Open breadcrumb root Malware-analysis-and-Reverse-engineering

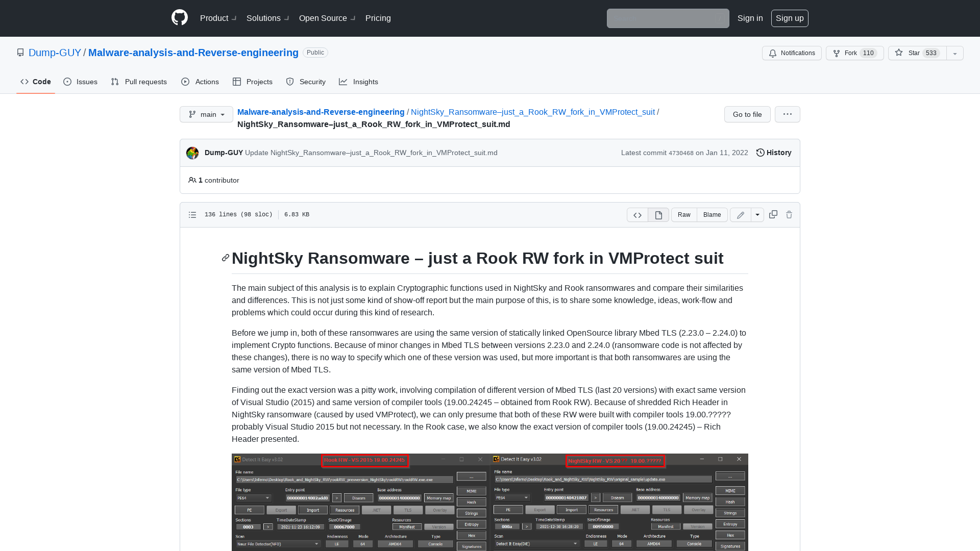click(321, 112)
